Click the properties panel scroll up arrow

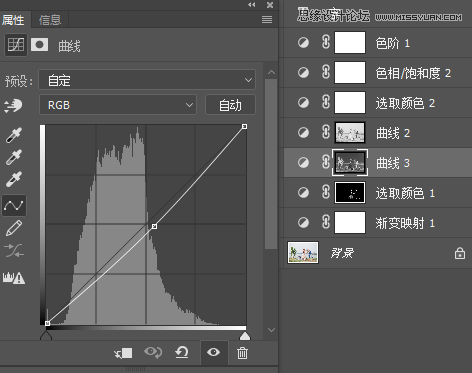click(271, 72)
